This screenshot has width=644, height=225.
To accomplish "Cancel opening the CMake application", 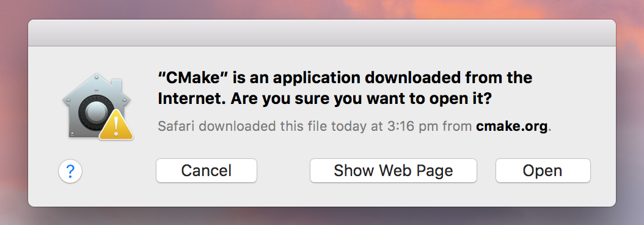I will (x=206, y=171).
